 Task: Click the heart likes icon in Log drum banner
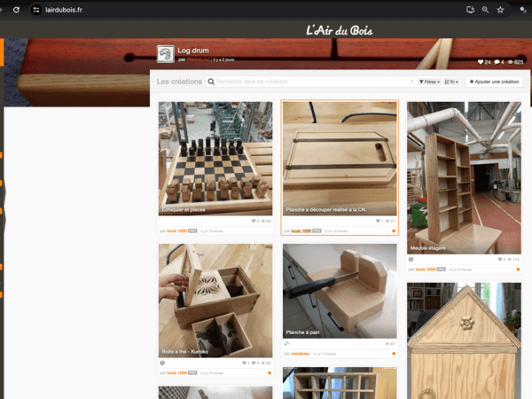(x=481, y=62)
